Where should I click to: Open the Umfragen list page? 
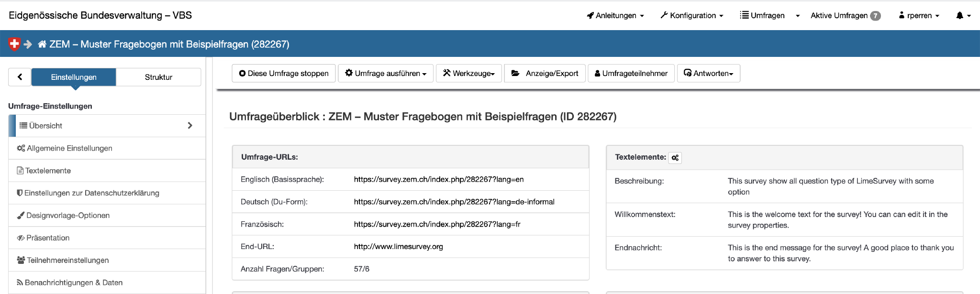pos(762,15)
